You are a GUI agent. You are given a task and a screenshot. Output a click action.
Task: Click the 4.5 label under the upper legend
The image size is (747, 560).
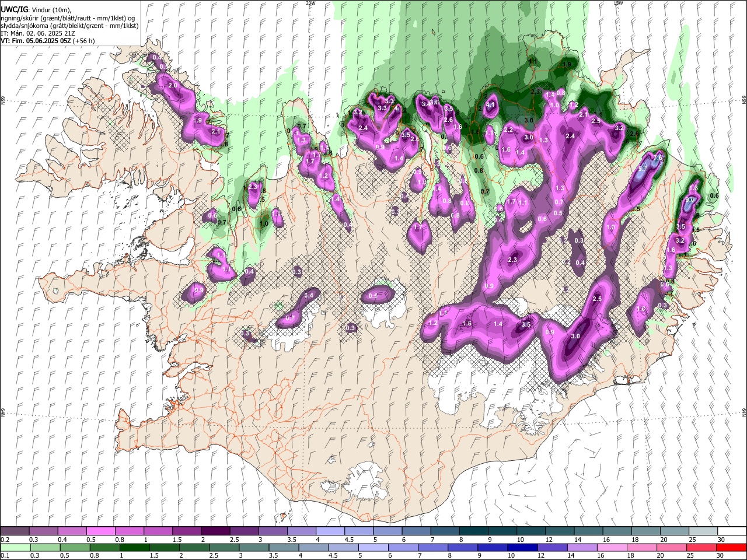349,540
